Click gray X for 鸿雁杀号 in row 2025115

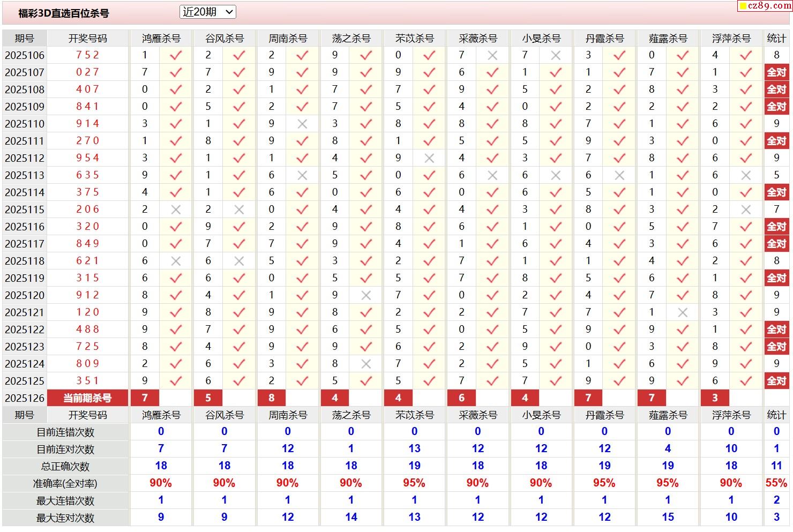(176, 209)
